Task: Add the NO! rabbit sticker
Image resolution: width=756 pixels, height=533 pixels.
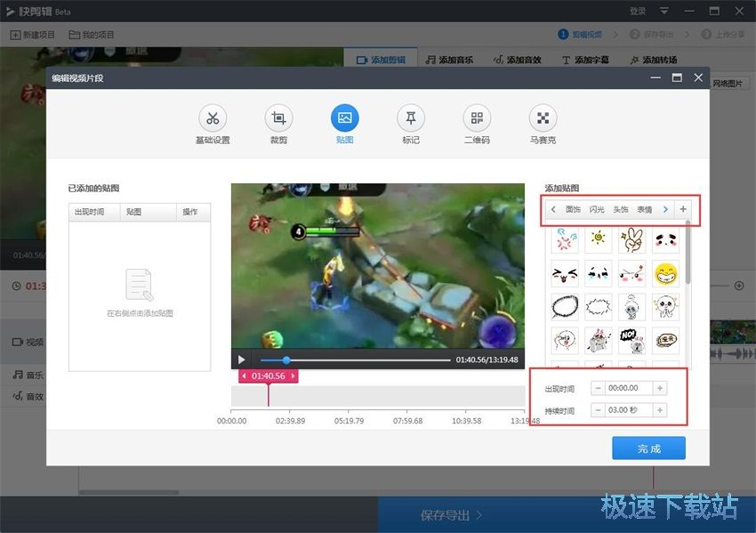Action: [632, 341]
